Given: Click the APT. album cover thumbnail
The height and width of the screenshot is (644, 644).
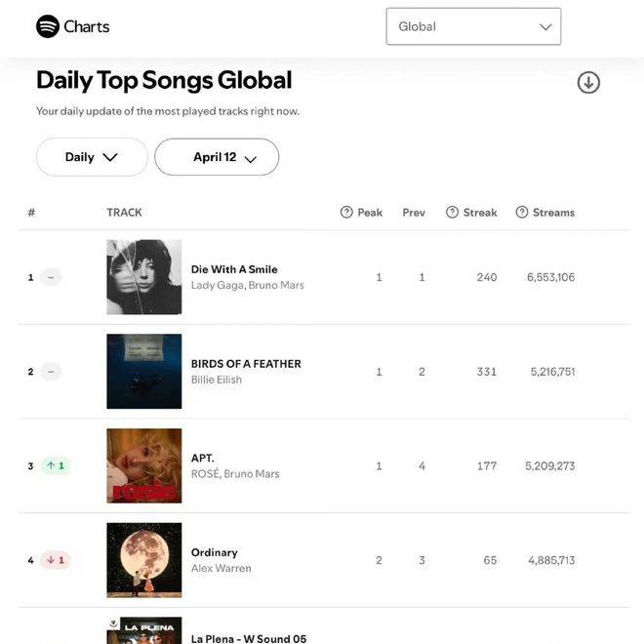Looking at the screenshot, I should (144, 465).
